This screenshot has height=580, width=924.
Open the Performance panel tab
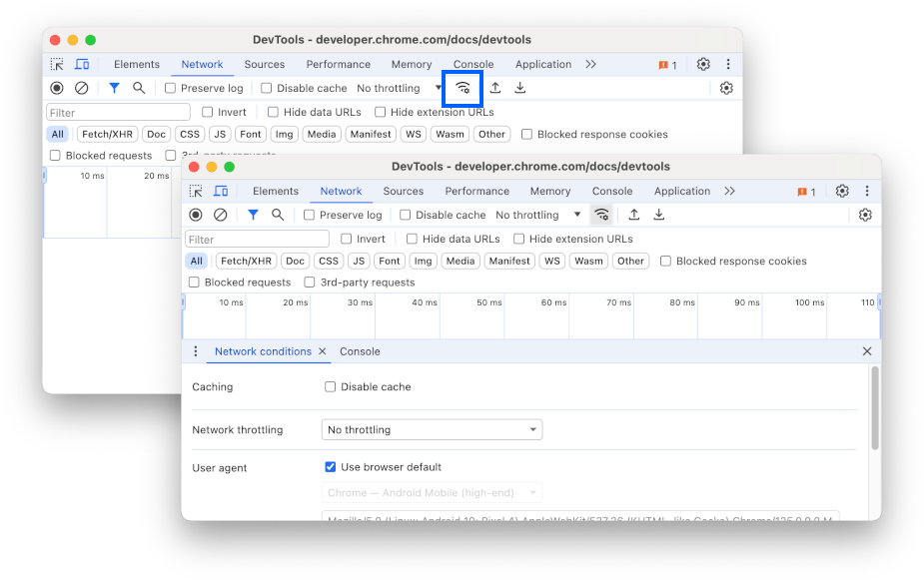[476, 191]
